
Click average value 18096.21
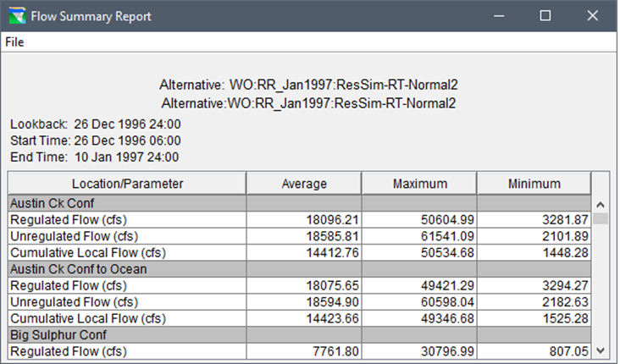(x=333, y=220)
